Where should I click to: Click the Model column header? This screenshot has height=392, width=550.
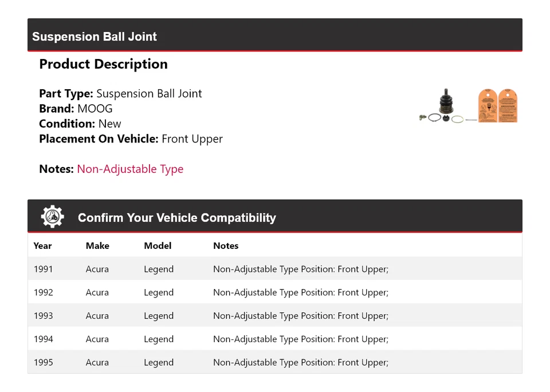point(158,246)
